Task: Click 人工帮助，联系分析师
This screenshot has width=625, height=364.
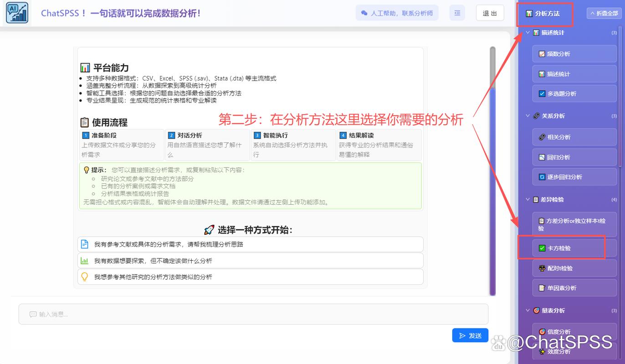Action: [x=397, y=13]
